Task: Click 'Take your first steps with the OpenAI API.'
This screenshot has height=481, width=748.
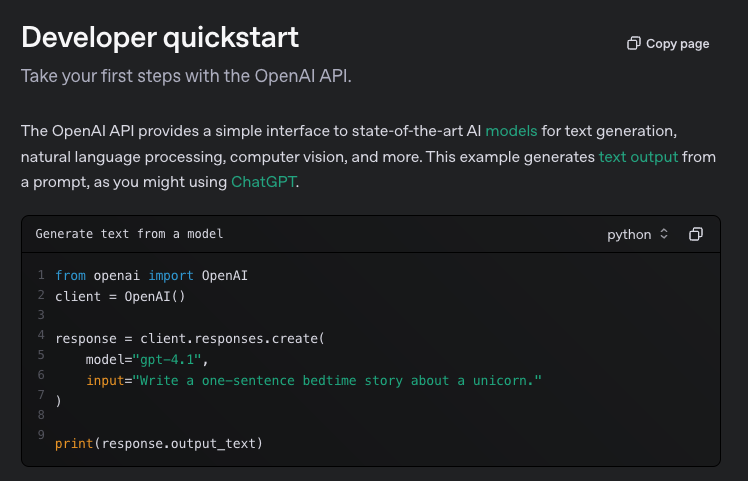Action: point(186,76)
